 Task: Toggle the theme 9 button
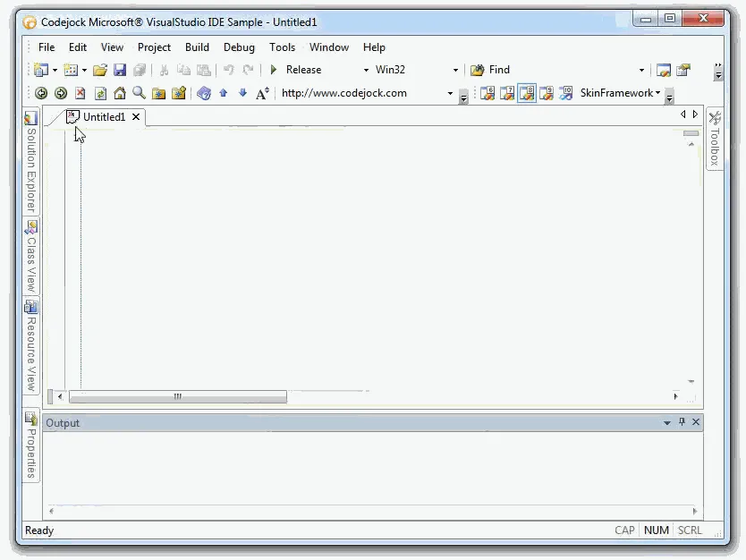[547, 93]
